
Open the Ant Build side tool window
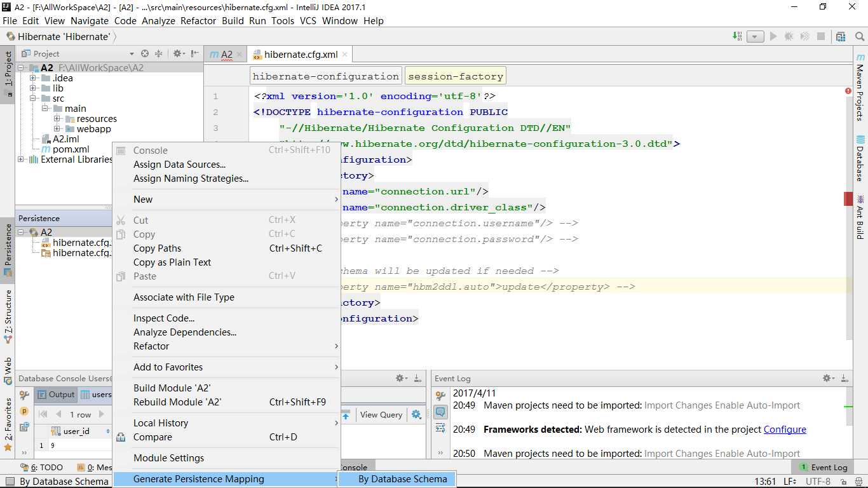click(860, 217)
